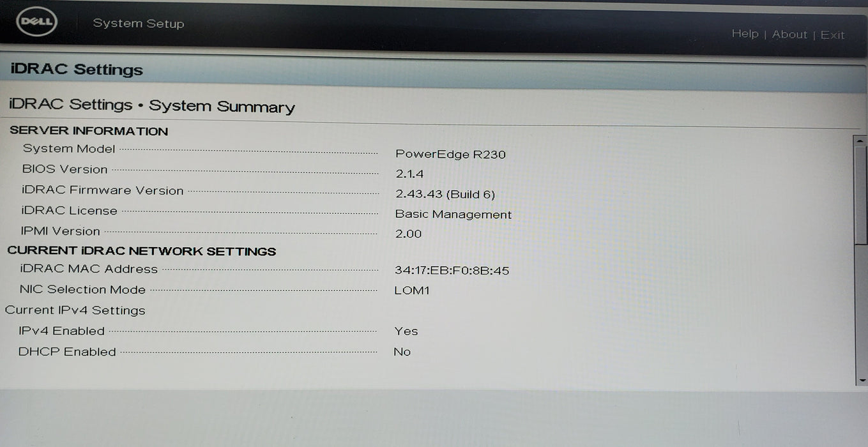Select the System Model label
This screenshot has height=447, width=868.
pos(69,149)
